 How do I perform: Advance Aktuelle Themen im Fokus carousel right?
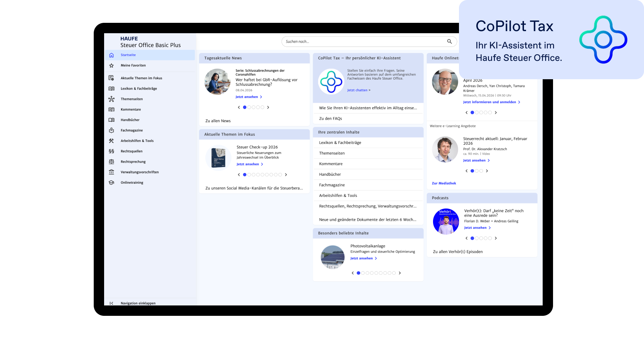coord(286,175)
